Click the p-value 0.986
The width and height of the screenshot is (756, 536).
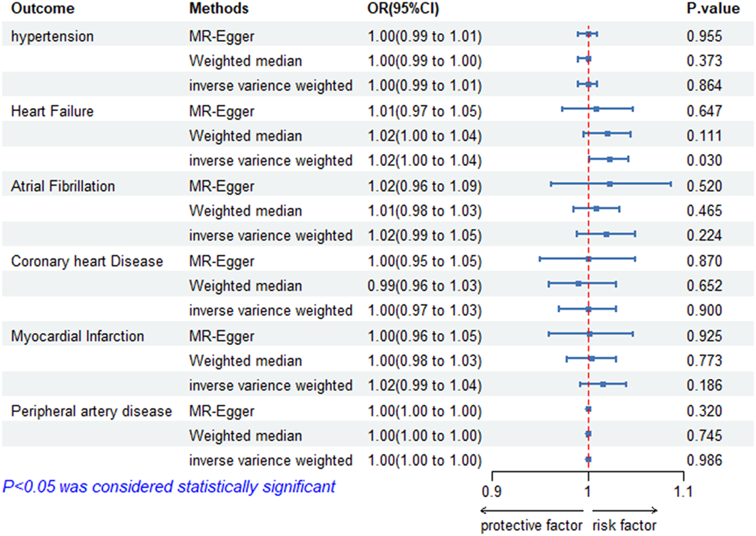[x=704, y=460]
